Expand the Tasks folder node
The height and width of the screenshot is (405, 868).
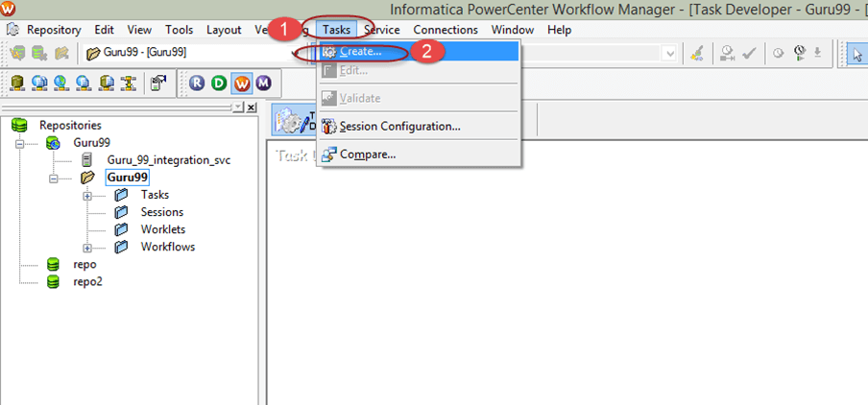87,195
